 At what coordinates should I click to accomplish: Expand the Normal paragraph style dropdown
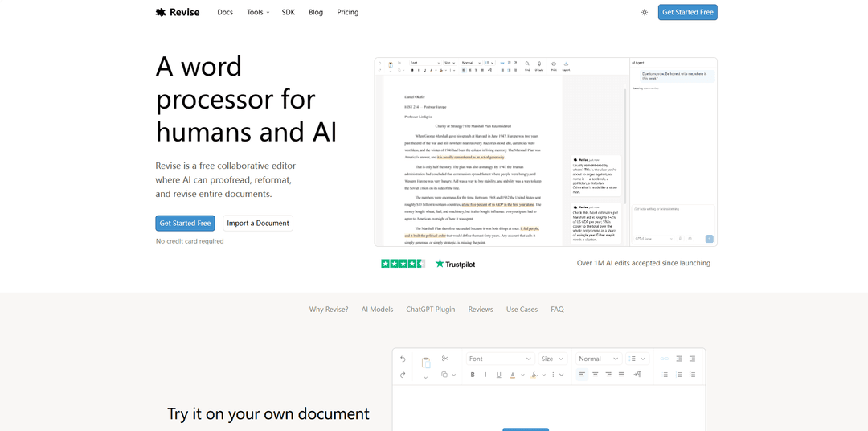coord(599,359)
